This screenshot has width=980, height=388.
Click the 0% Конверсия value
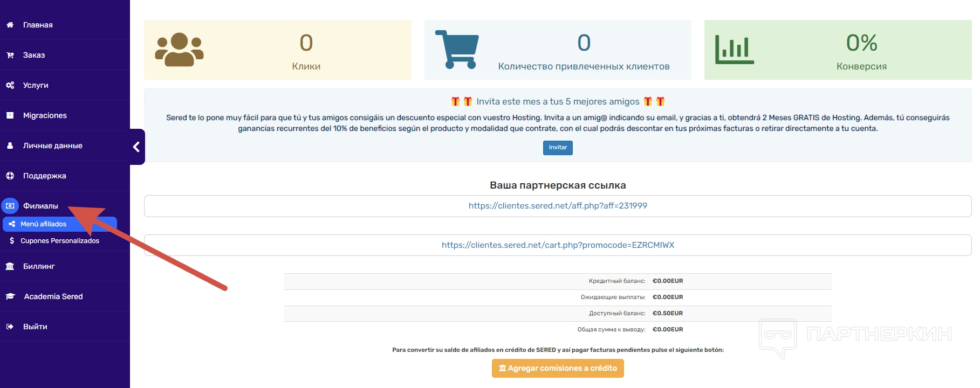coord(861,43)
